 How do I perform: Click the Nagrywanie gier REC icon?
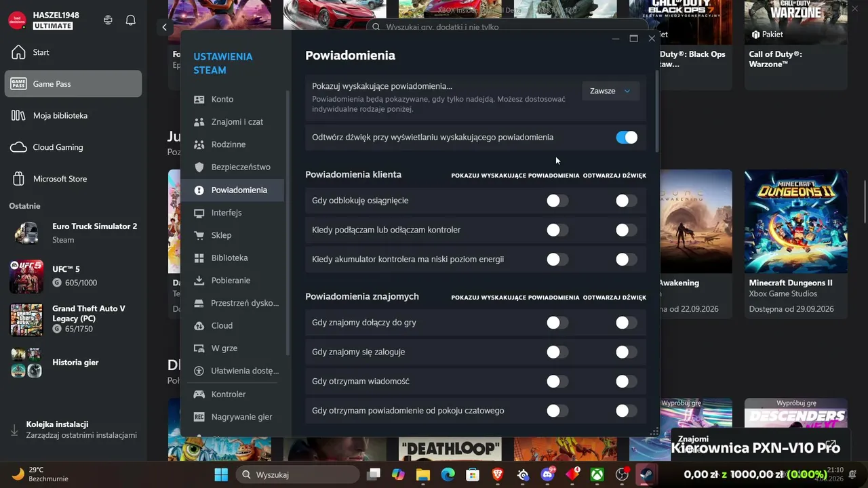(x=199, y=417)
